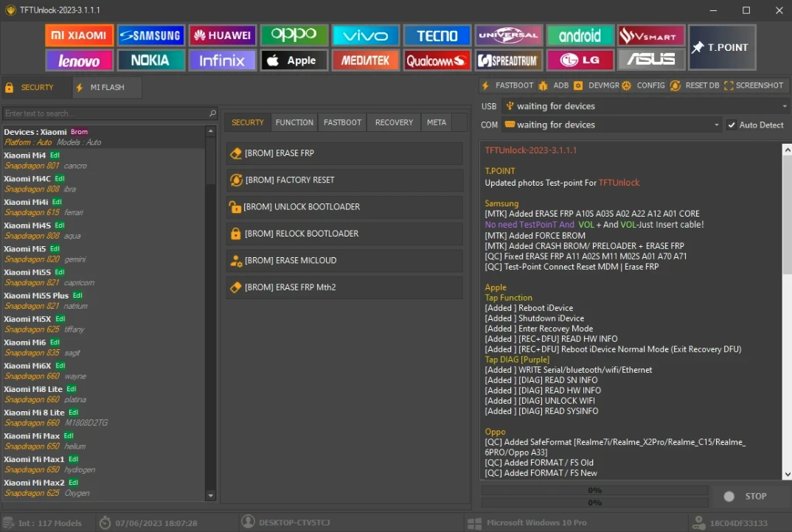
Task: Switch to the MI FLASH tab
Action: click(107, 88)
